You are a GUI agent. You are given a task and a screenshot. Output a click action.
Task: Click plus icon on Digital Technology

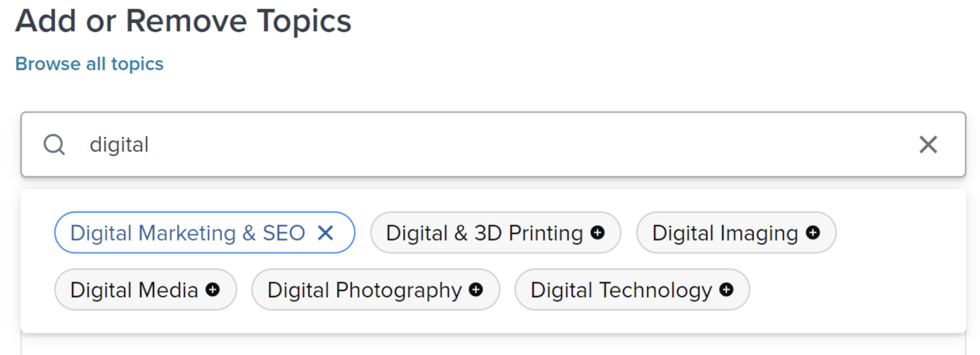click(726, 290)
